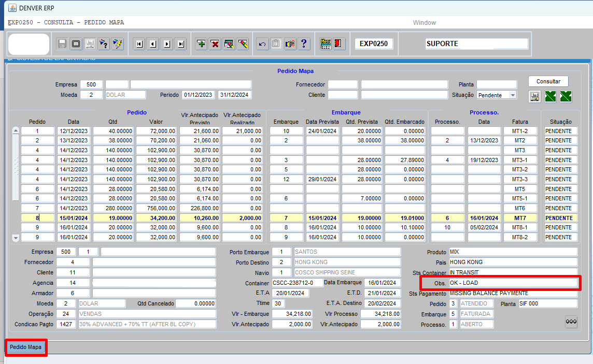Click the Container CSCC-238712-0 field

[x=298, y=283]
